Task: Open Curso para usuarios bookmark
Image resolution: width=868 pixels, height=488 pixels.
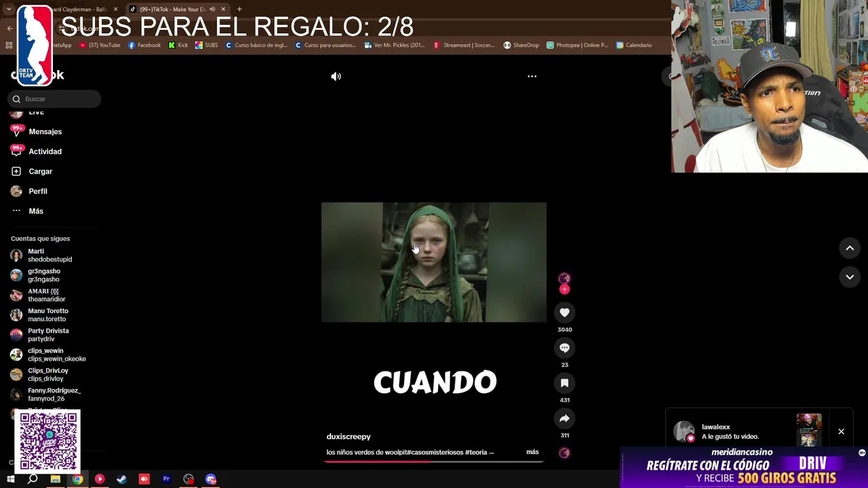Action: 325,45
